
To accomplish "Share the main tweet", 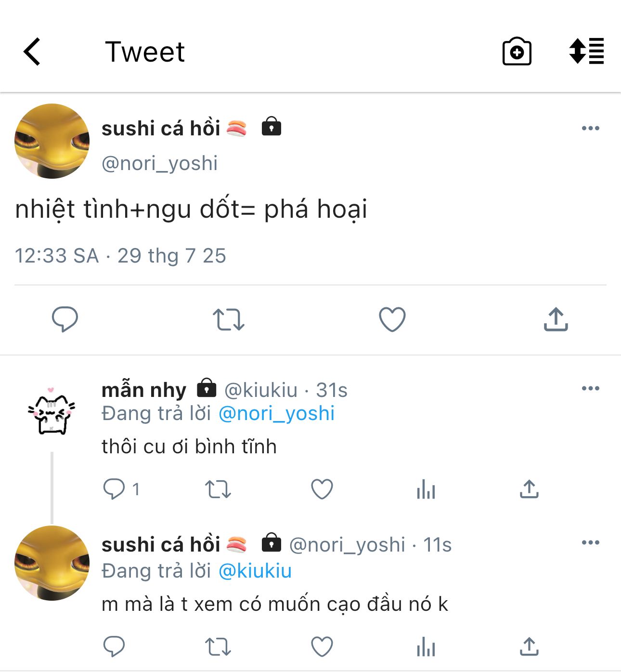I will (x=556, y=319).
